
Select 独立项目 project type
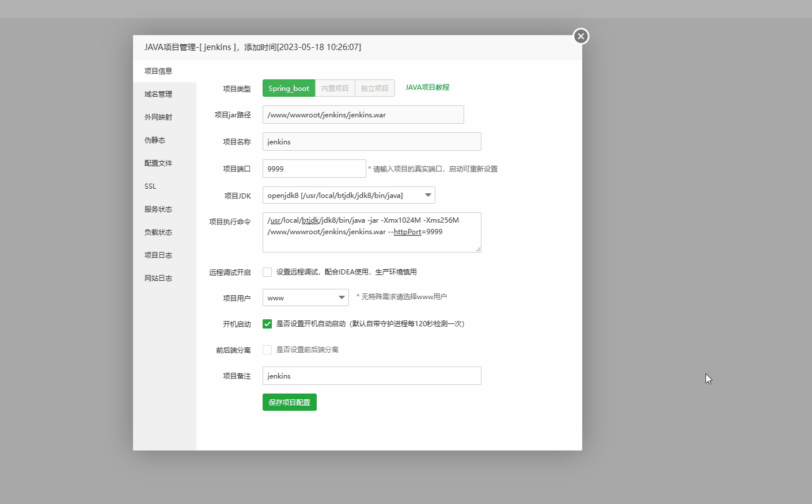[x=375, y=88]
